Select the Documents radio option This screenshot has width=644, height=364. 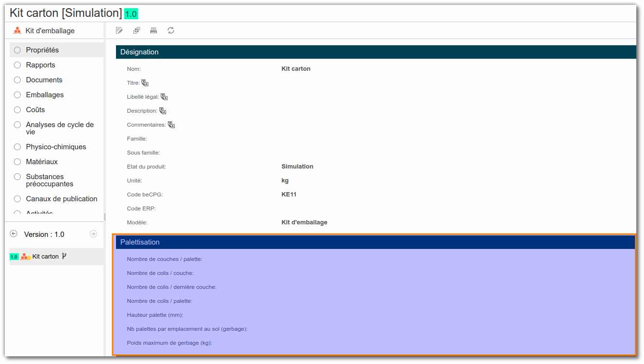click(x=17, y=80)
